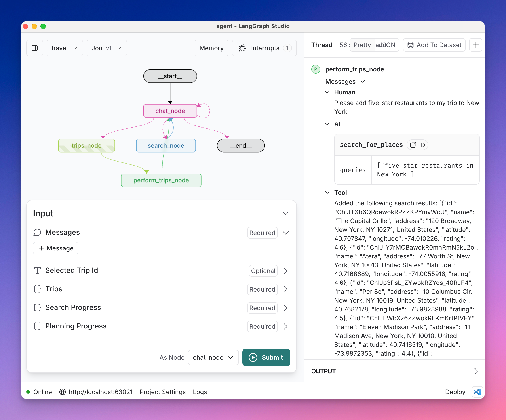Screen dimensions: 506x420
Task: Expand the OUTPUT section
Action: (476, 371)
